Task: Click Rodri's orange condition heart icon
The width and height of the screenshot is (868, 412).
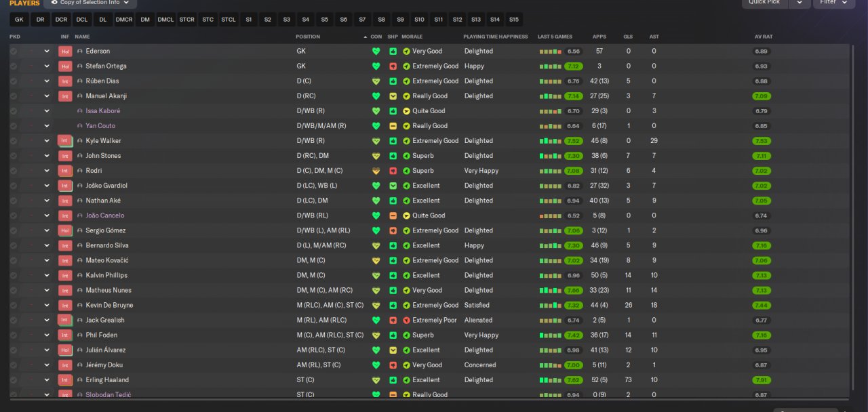Action: (x=376, y=170)
